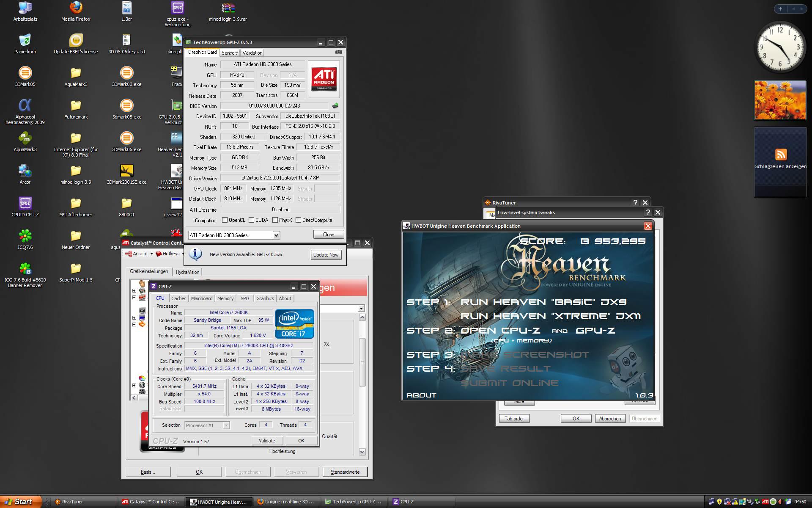Collapse the tree node beside the red card icon

[x=134, y=297]
